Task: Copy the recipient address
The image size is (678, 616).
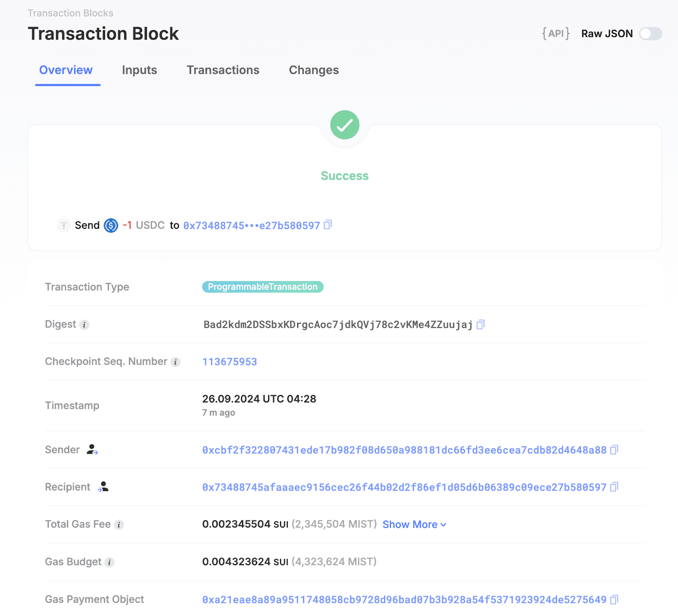Action: click(x=614, y=487)
